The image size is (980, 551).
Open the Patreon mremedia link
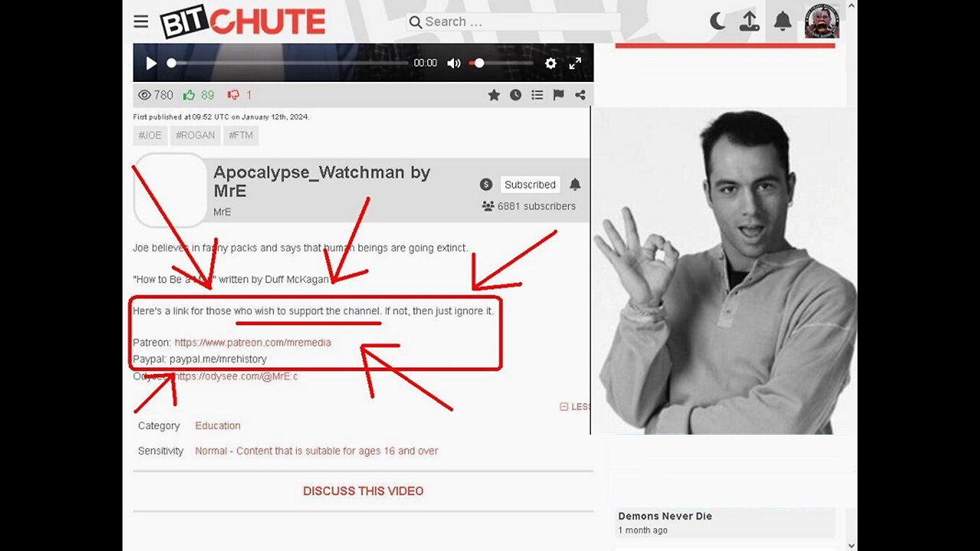click(x=253, y=343)
